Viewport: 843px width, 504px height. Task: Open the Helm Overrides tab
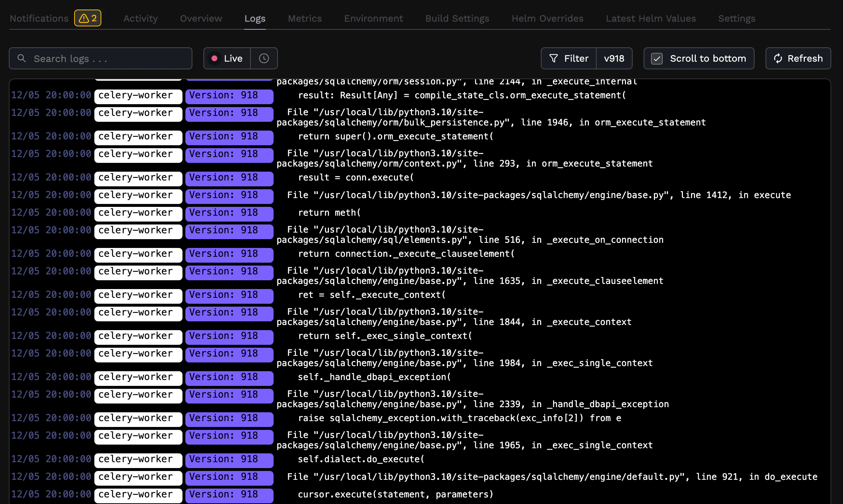tap(547, 18)
